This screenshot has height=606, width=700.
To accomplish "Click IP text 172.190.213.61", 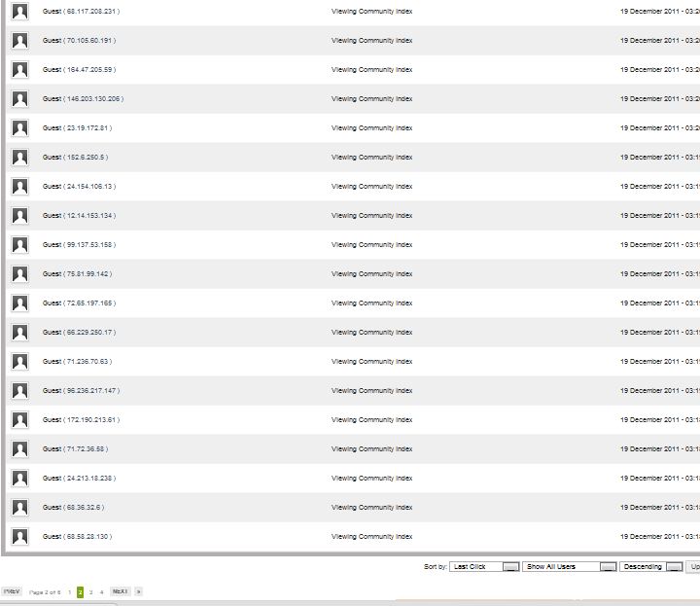I will tap(91, 420).
